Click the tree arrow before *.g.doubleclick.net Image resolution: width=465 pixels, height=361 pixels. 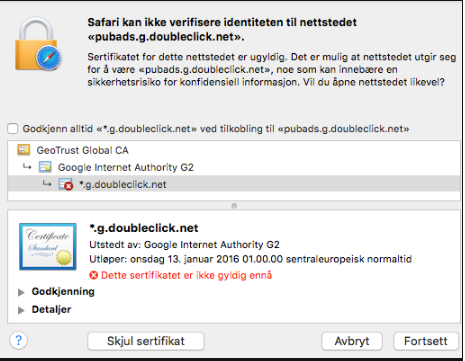(x=47, y=183)
